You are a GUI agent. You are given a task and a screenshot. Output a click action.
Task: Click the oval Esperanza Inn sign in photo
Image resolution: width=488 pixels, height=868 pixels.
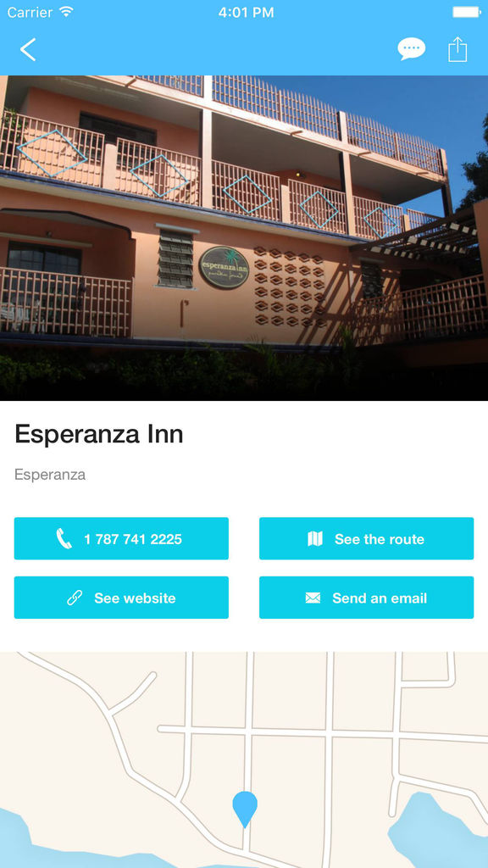pos(224,268)
